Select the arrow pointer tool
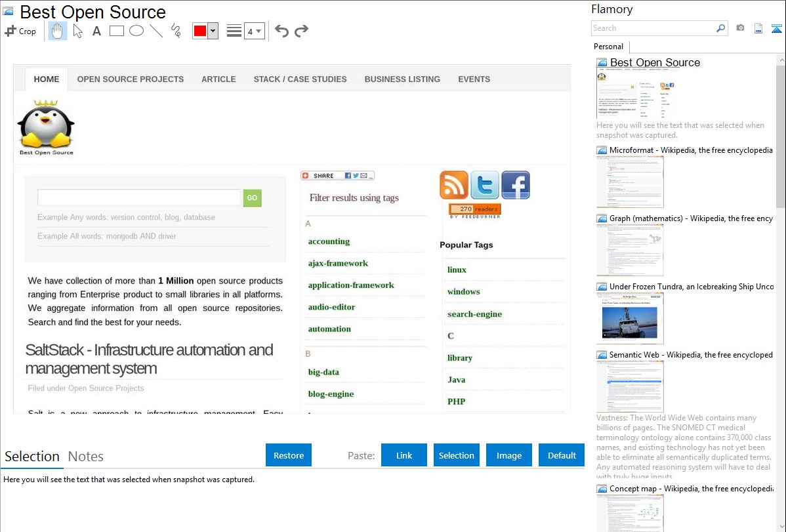 tap(77, 31)
